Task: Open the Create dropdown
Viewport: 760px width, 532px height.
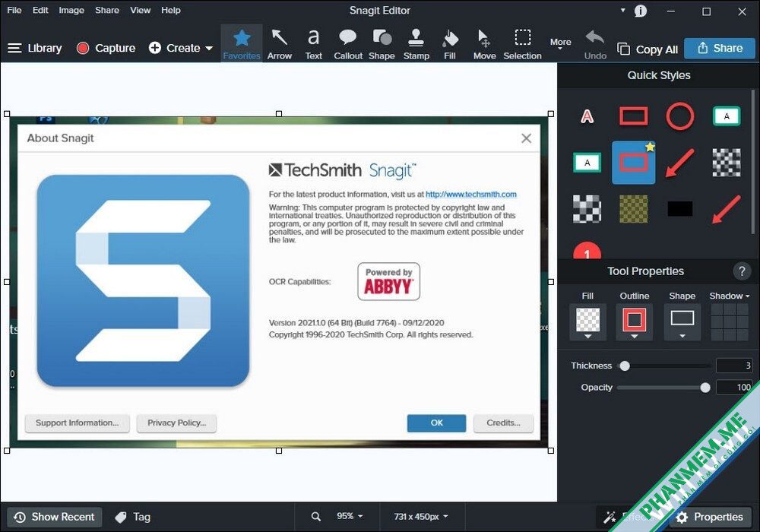Action: point(180,48)
